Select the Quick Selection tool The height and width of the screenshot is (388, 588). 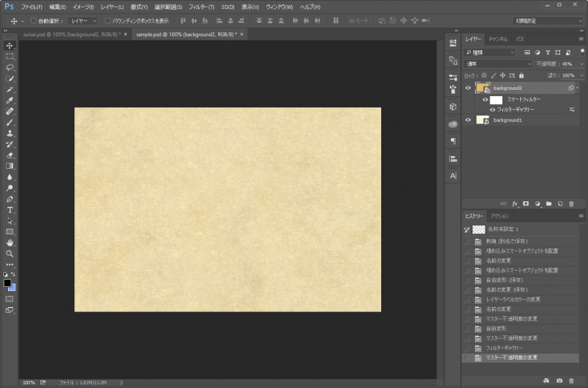click(10, 78)
